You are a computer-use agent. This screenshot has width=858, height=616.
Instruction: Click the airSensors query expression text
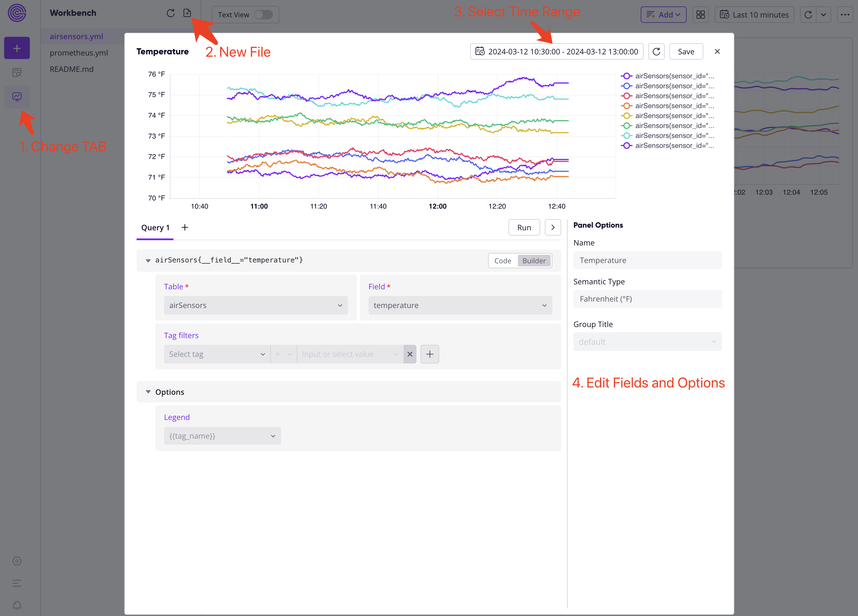pyautogui.click(x=229, y=260)
